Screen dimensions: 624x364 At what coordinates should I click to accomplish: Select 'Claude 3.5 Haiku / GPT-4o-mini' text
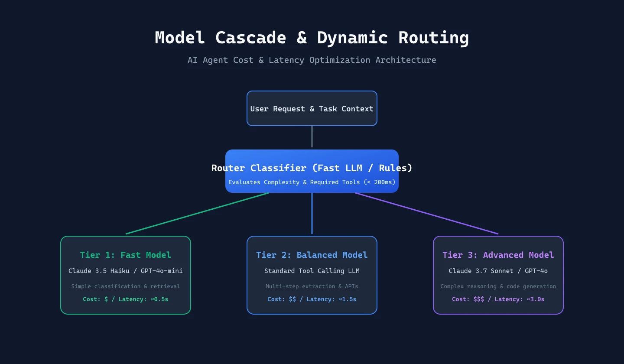pos(126,271)
